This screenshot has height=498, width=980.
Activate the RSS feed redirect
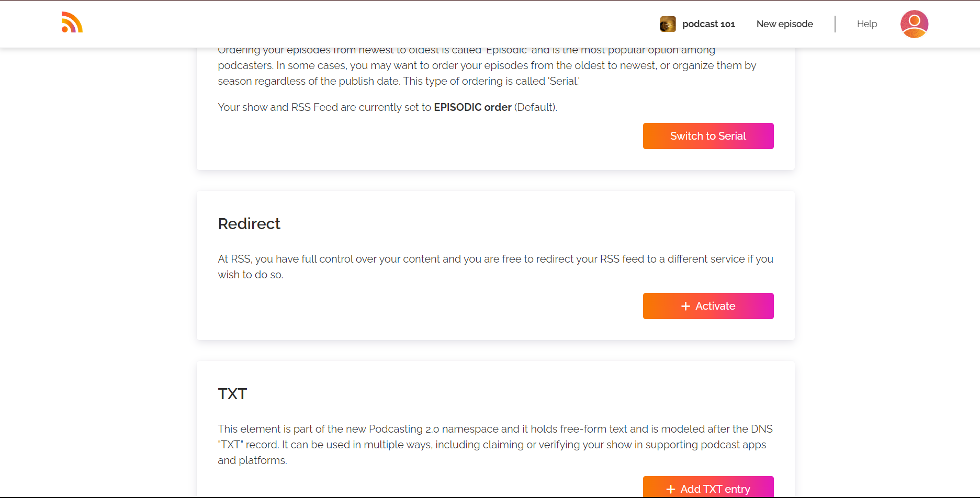click(708, 306)
